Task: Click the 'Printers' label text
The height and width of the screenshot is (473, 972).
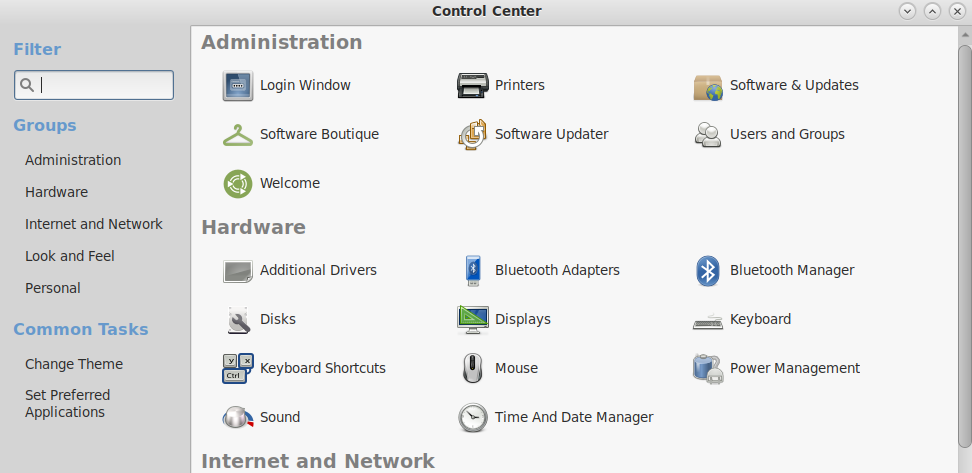Action: (519, 86)
